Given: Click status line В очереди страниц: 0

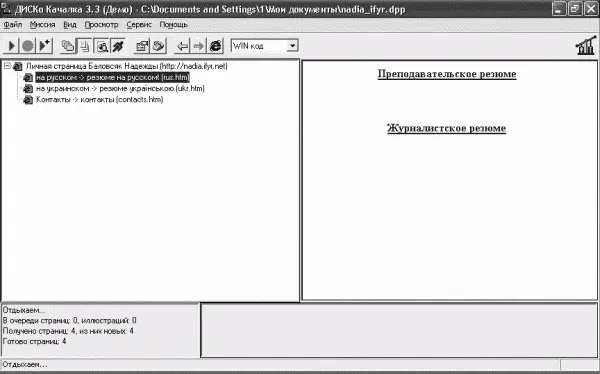Looking at the screenshot, I should (69, 320).
